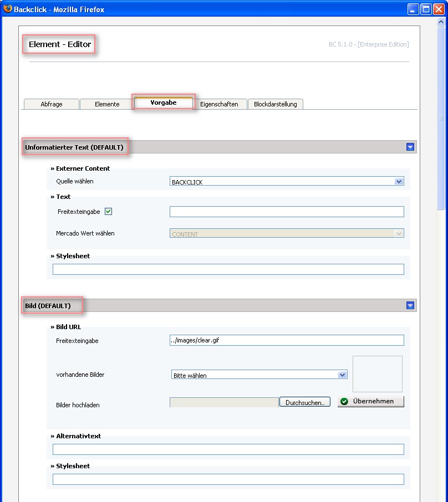The height and width of the screenshot is (502, 448).
Task: Click the Element - Editor heading
Action: tap(60, 44)
